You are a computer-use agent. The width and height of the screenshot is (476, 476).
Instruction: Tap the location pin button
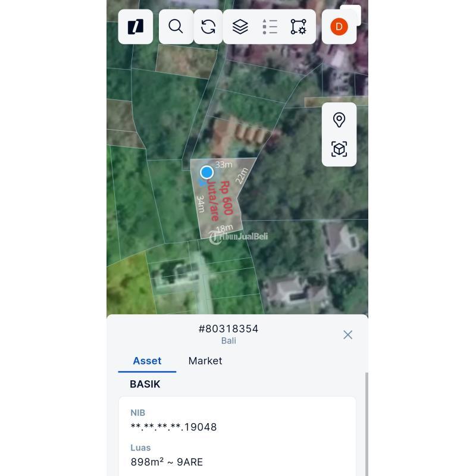[339, 120]
